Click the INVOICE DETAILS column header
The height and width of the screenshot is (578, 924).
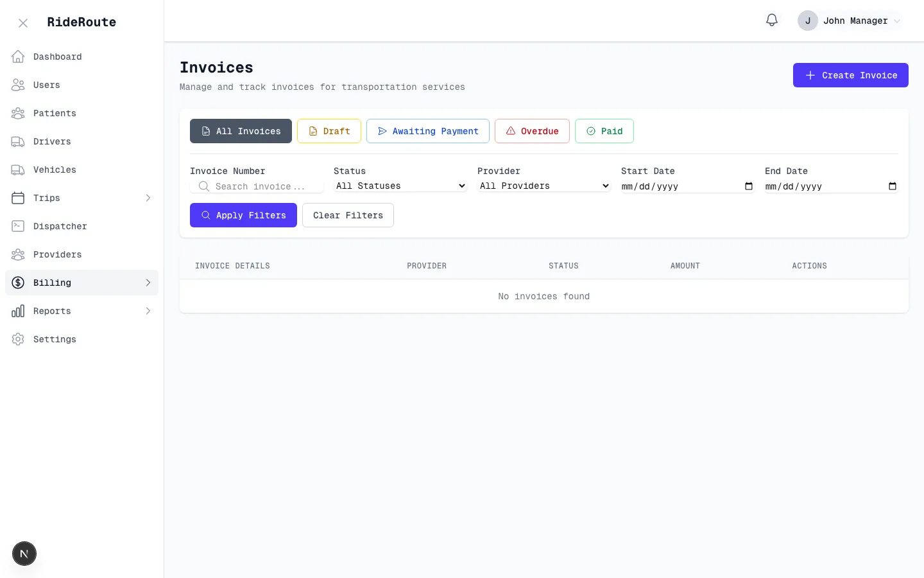(232, 266)
